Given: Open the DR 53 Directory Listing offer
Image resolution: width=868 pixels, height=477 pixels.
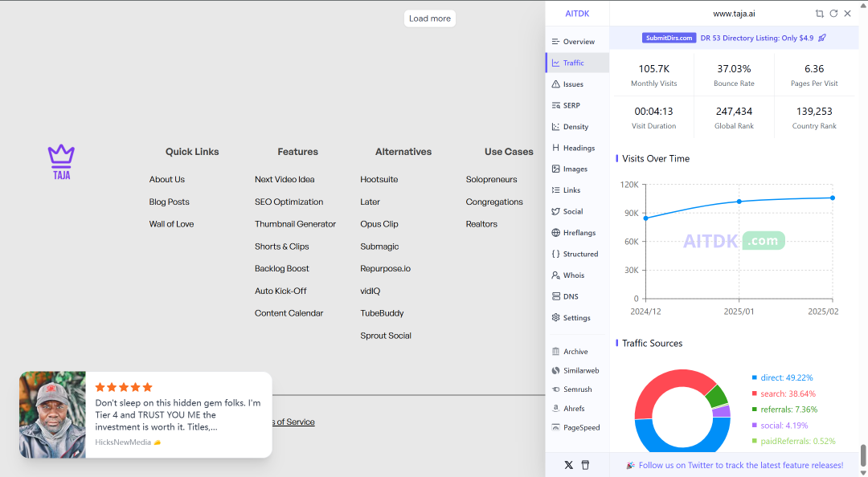Looking at the screenshot, I should point(757,38).
